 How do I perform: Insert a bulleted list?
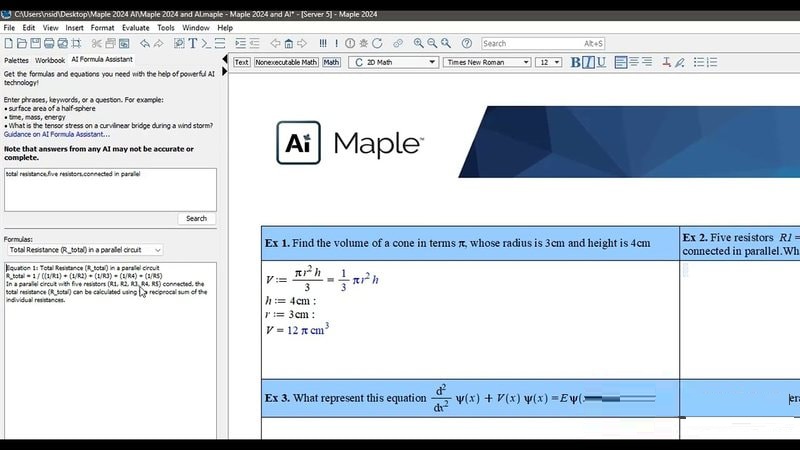pos(699,62)
